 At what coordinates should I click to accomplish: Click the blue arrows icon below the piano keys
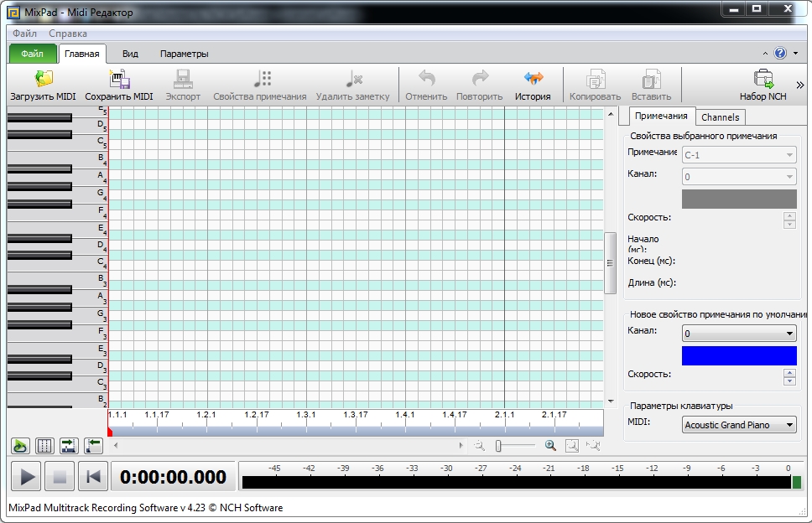(69, 446)
